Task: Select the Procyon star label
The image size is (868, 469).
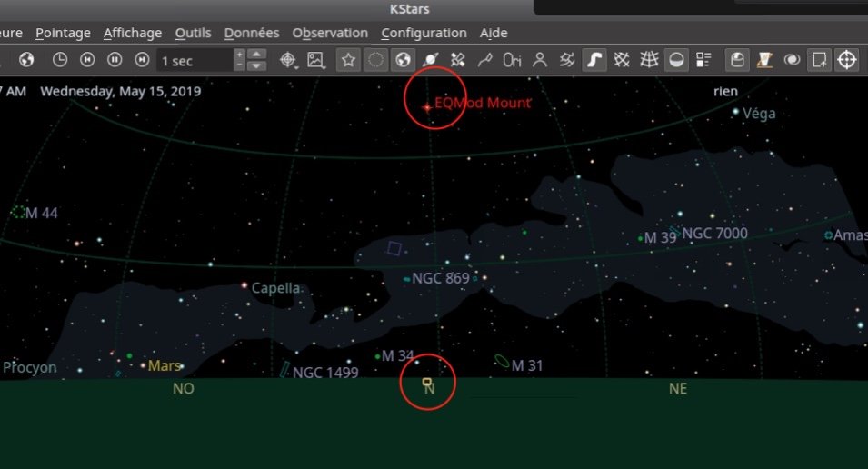Action: click(x=29, y=368)
